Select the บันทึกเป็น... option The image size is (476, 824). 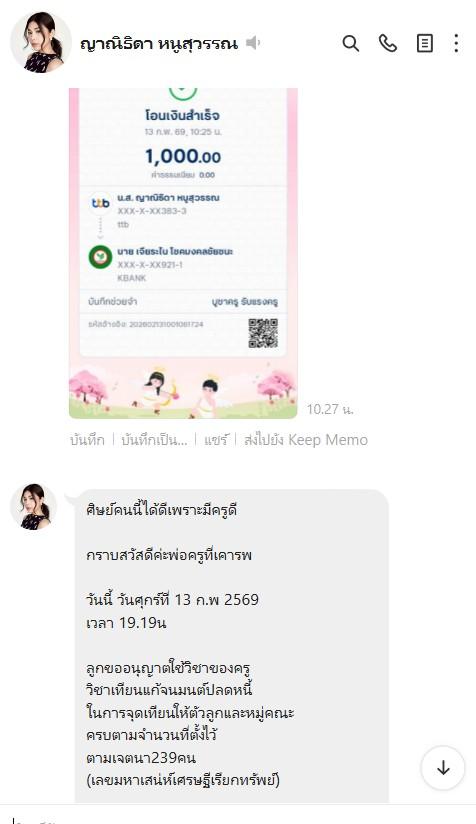(154, 440)
